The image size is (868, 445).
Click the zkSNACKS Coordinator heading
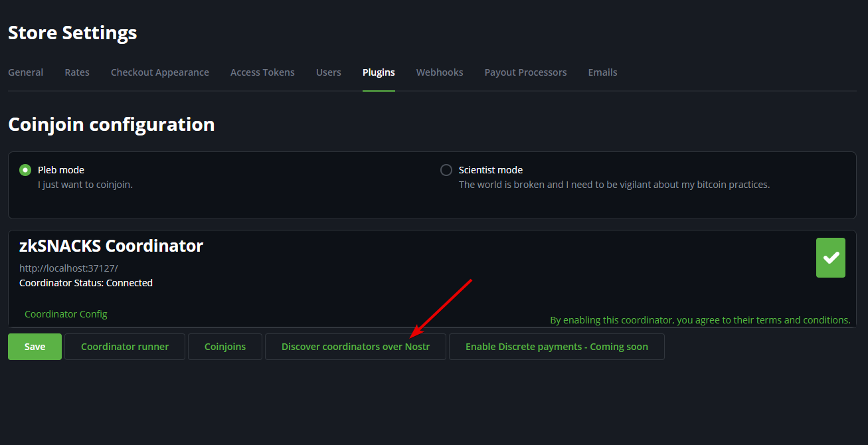coord(111,246)
